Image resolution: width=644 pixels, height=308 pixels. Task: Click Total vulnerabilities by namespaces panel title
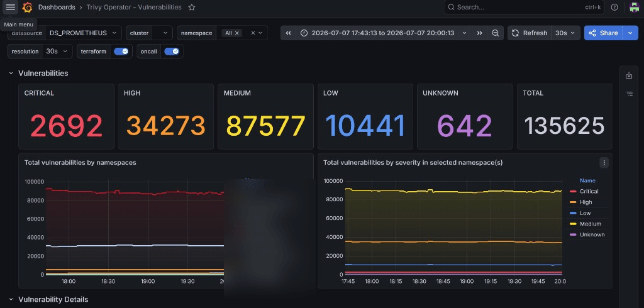tap(80, 163)
